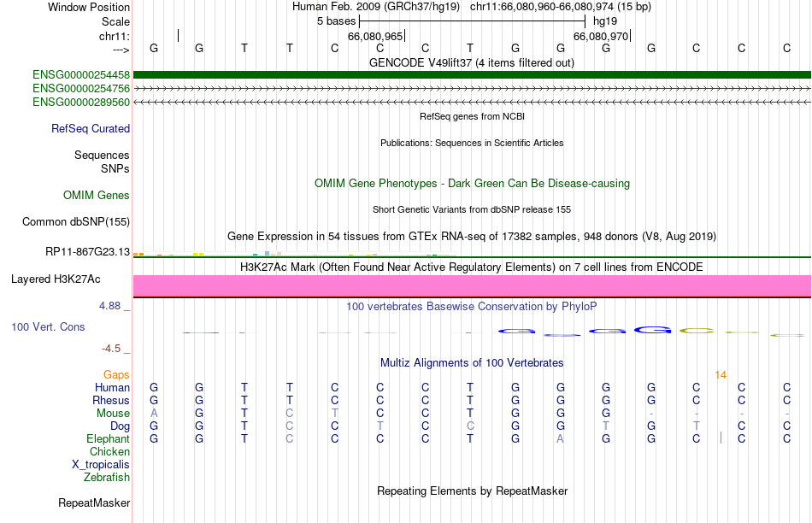Click the left-pointing arrow intron line of ENSG00000289560
Image resolution: width=812 pixels, height=523 pixels.
(472, 102)
